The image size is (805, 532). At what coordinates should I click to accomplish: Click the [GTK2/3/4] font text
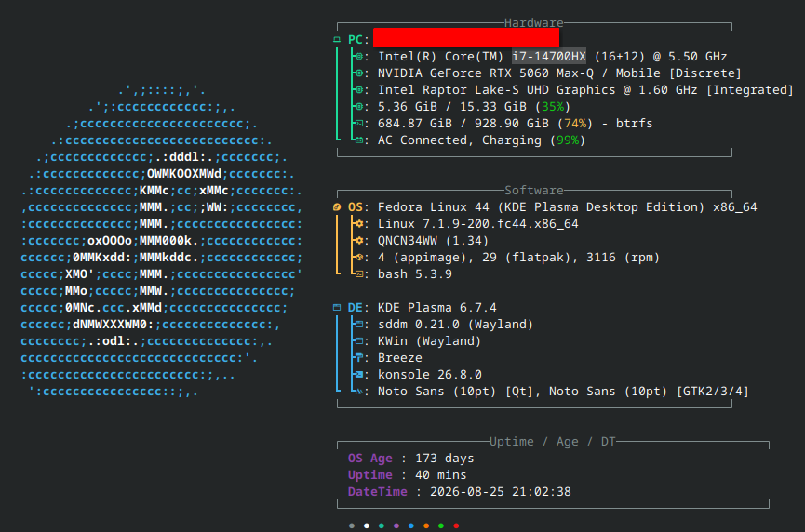point(713,392)
